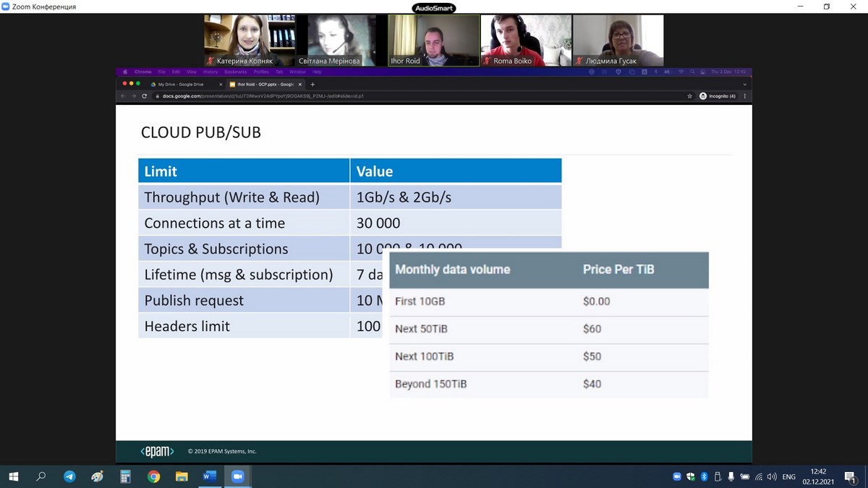Screen dimensions: 868x488
Task: Click the clock and date display
Action: click(x=817, y=476)
